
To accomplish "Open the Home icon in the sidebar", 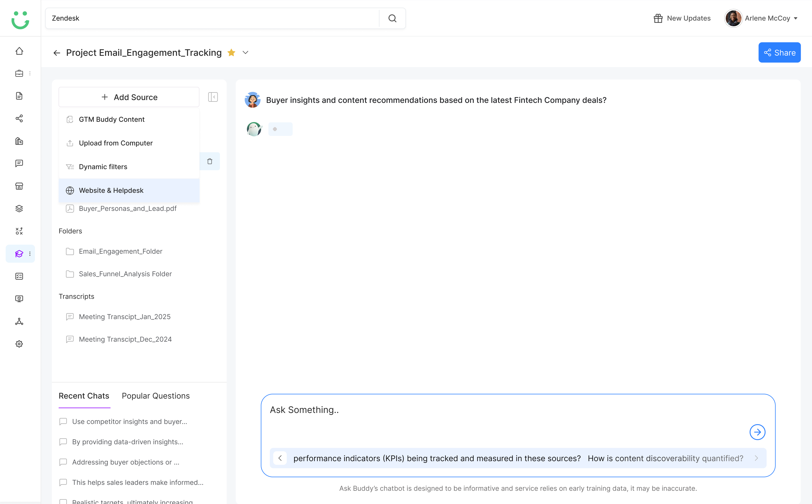I will click(x=19, y=51).
